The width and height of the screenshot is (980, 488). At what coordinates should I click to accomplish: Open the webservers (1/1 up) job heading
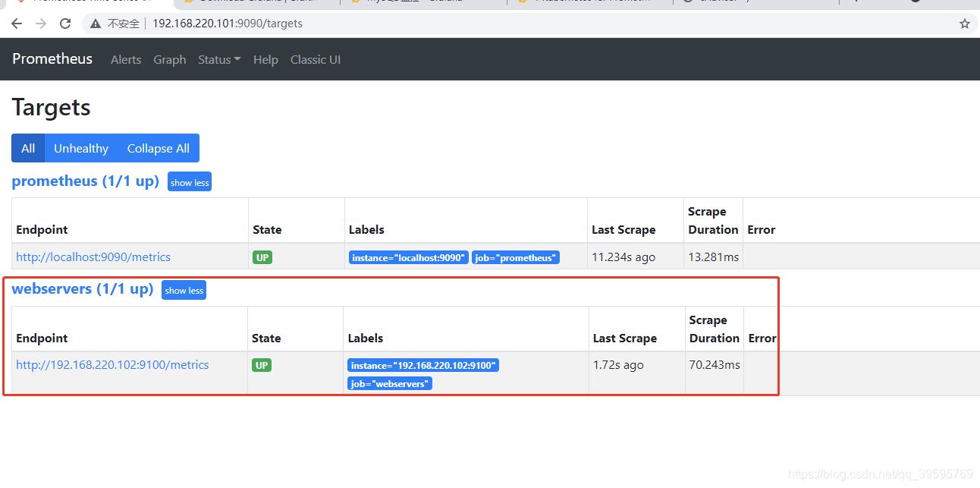coord(83,289)
